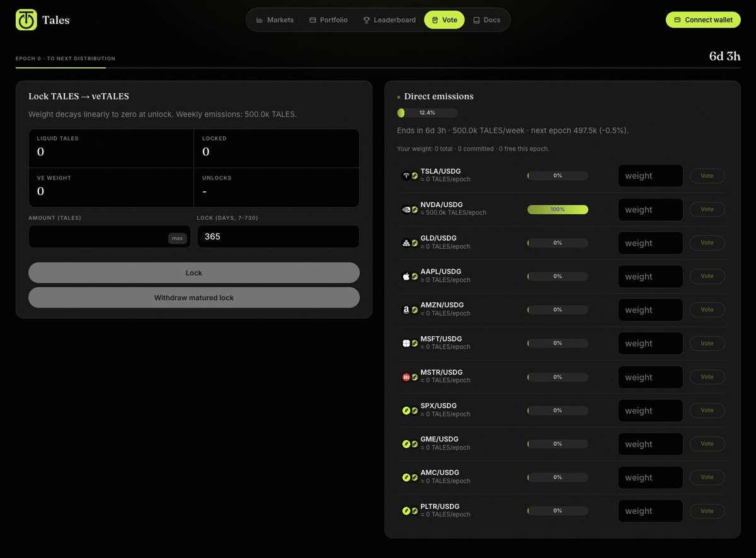Click the Lock button
The height and width of the screenshot is (558, 756).
[x=194, y=273]
